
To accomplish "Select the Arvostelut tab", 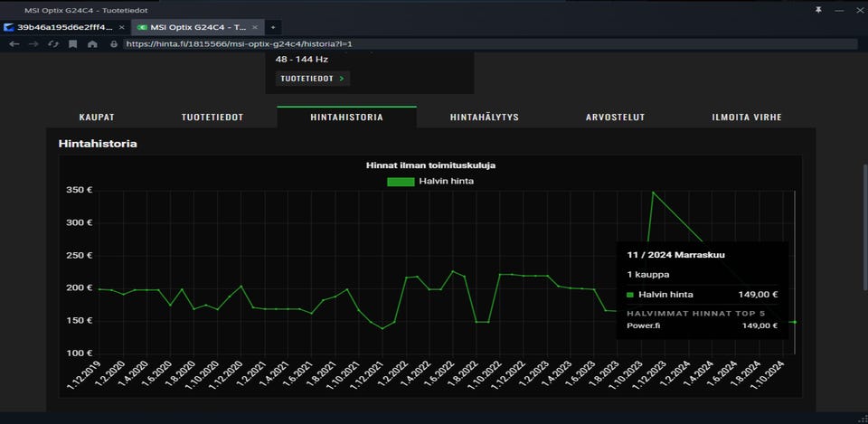I will tap(615, 118).
